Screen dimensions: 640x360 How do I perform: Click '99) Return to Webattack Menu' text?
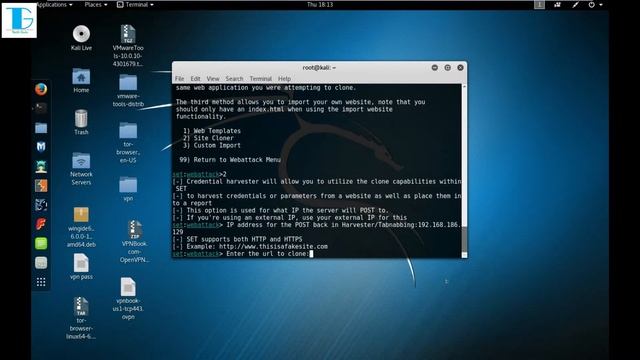coord(230,160)
